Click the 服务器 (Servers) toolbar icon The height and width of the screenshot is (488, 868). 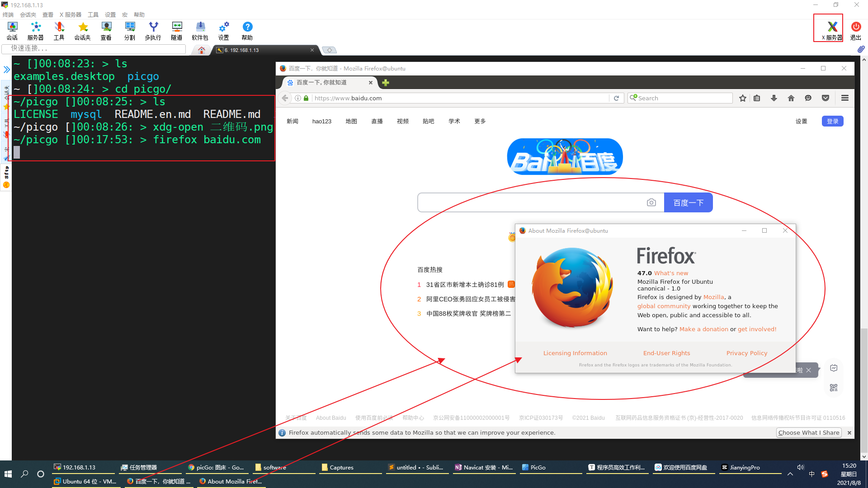pyautogui.click(x=36, y=31)
